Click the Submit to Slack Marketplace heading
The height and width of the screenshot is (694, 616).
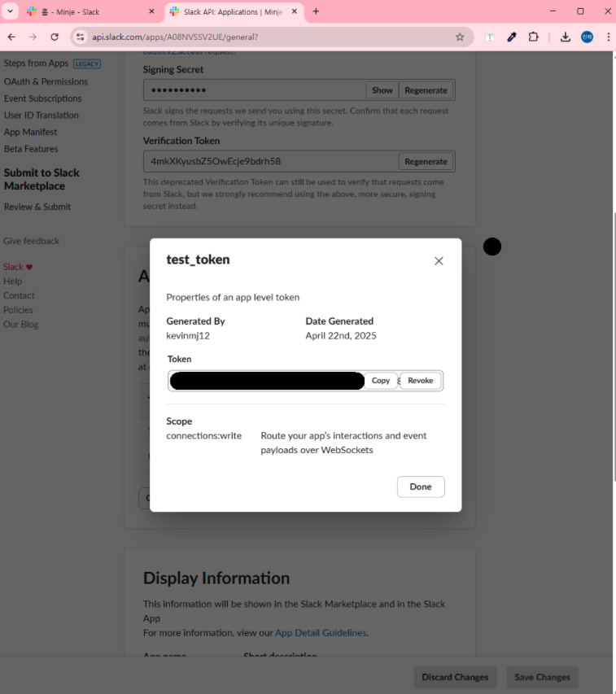[42, 179]
